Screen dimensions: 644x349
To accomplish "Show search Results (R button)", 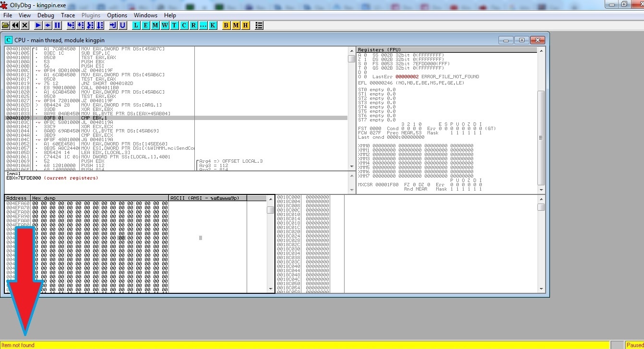I will pos(193,25).
